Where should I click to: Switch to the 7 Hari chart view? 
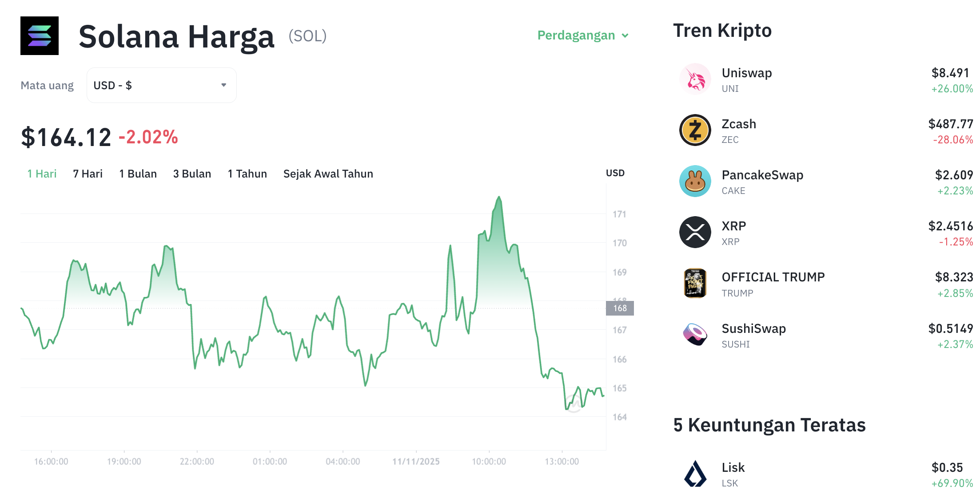88,174
